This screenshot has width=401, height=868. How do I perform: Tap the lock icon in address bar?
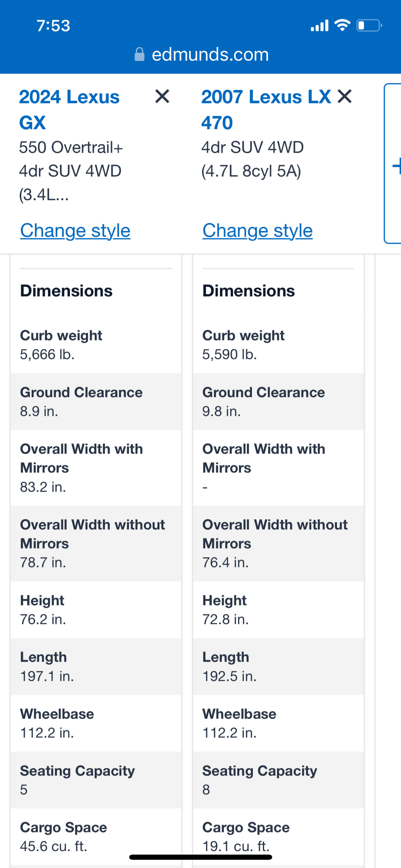140,55
